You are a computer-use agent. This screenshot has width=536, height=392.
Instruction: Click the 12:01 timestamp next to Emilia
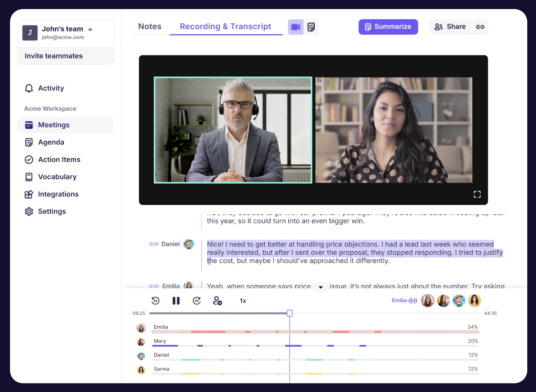click(x=153, y=286)
